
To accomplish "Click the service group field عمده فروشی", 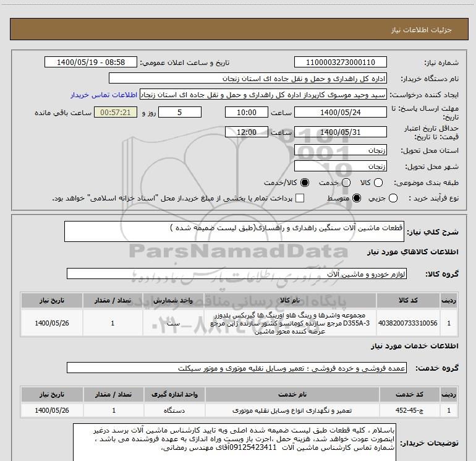I will (x=237, y=368).
